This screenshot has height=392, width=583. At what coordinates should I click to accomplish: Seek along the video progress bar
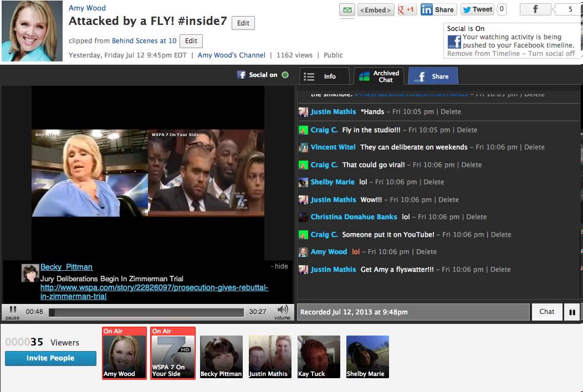coord(146,312)
